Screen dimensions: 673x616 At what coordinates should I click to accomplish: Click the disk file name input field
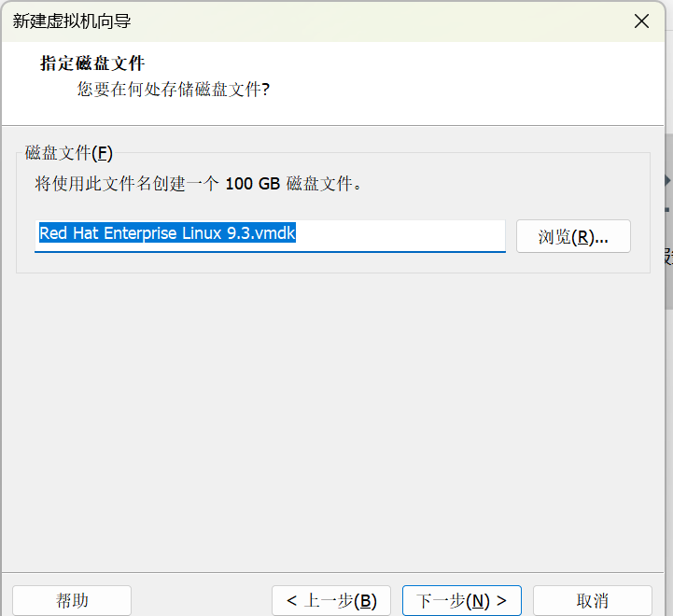click(x=270, y=236)
